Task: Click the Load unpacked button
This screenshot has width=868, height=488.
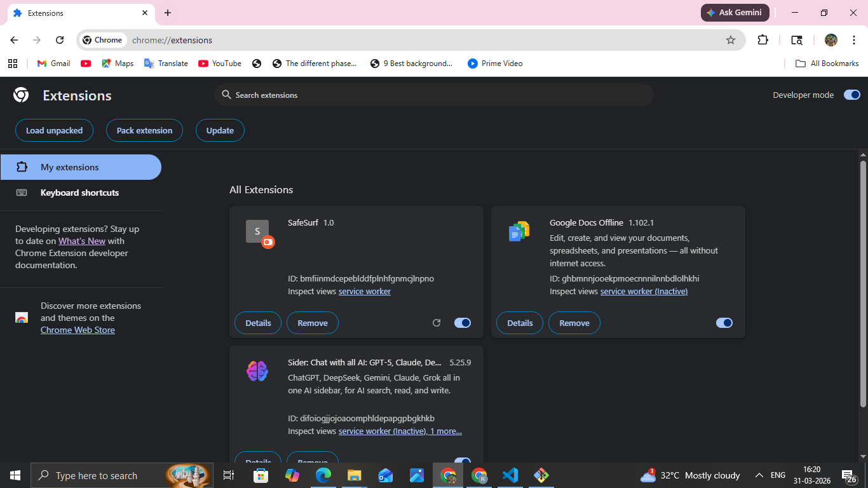Action: click(54, 130)
